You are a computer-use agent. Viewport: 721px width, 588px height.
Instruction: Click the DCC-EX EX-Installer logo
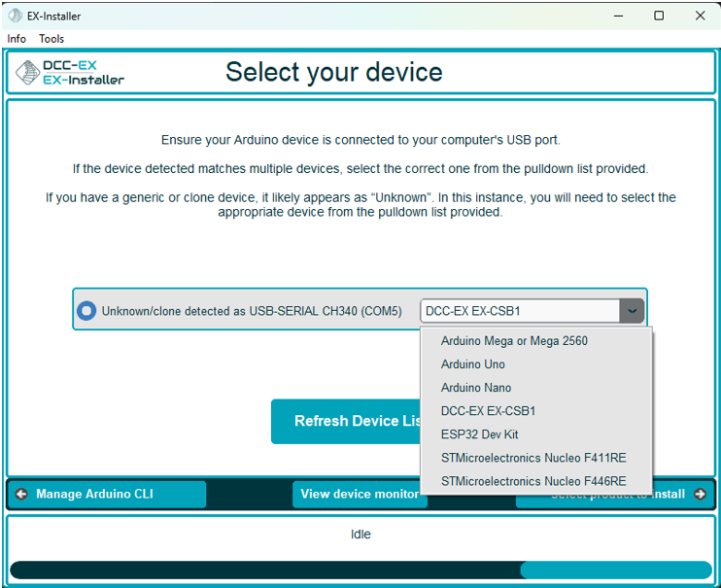click(x=69, y=72)
